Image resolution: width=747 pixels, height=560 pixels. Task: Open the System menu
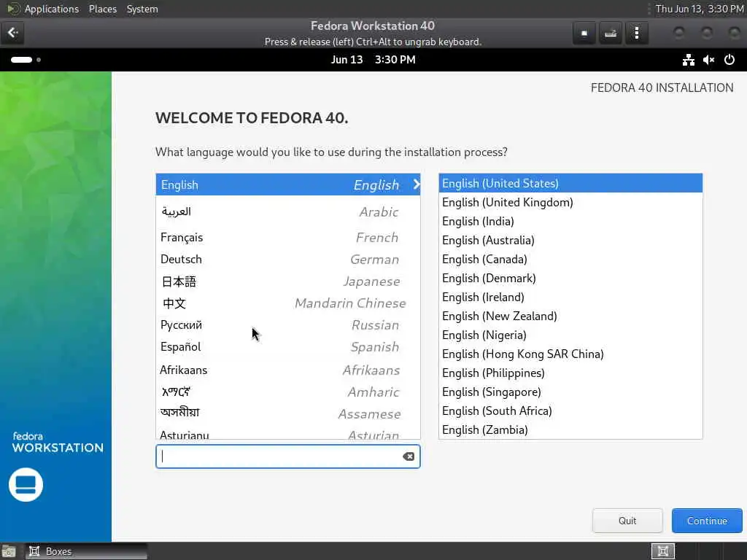(142, 9)
